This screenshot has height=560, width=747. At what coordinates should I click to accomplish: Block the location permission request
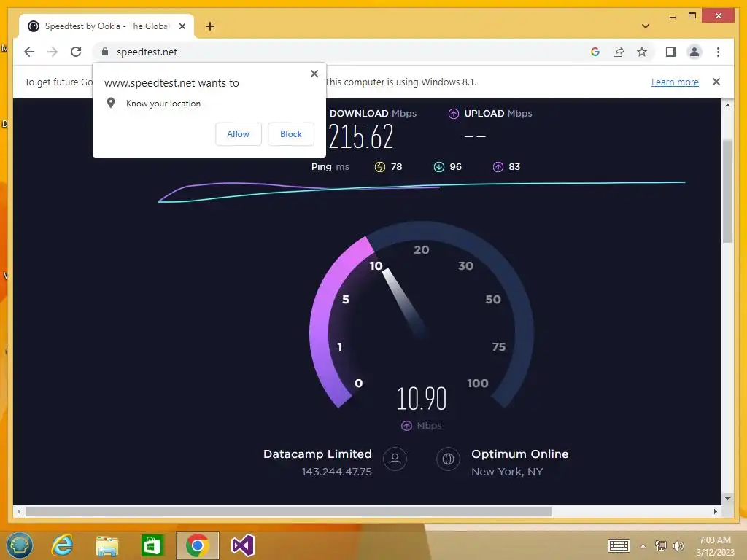[x=290, y=134]
